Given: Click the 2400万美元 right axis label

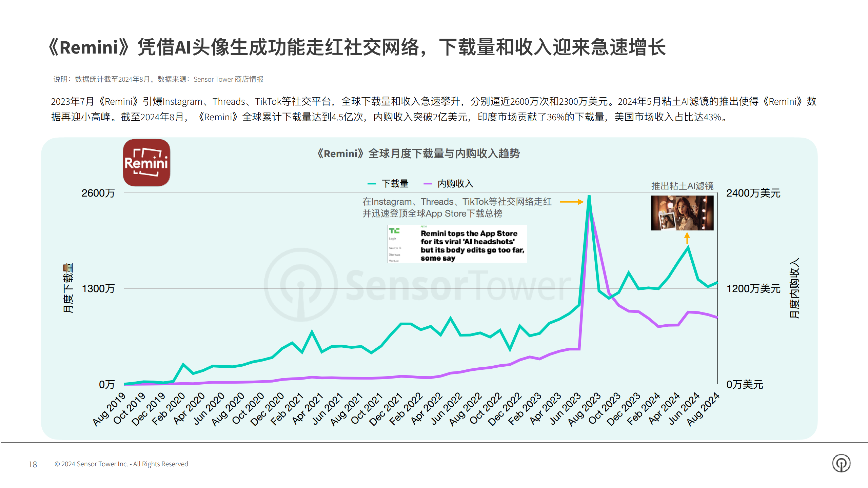Looking at the screenshot, I should 753,193.
